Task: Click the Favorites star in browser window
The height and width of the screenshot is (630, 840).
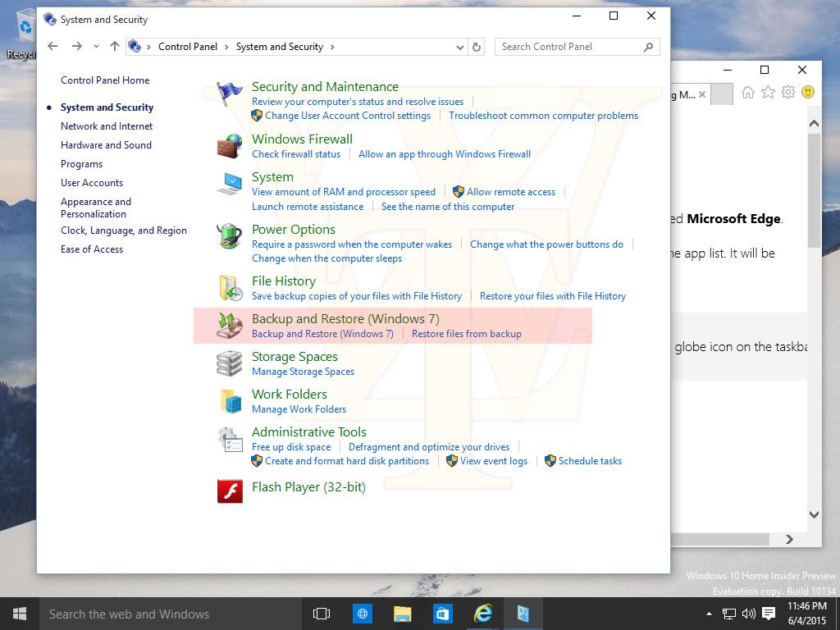Action: pos(768,93)
